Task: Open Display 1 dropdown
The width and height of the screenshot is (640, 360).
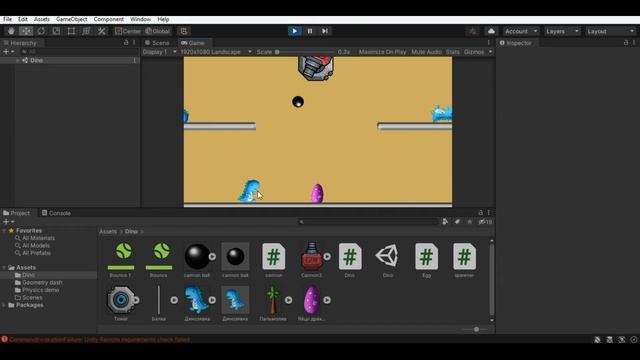Action: [x=159, y=52]
